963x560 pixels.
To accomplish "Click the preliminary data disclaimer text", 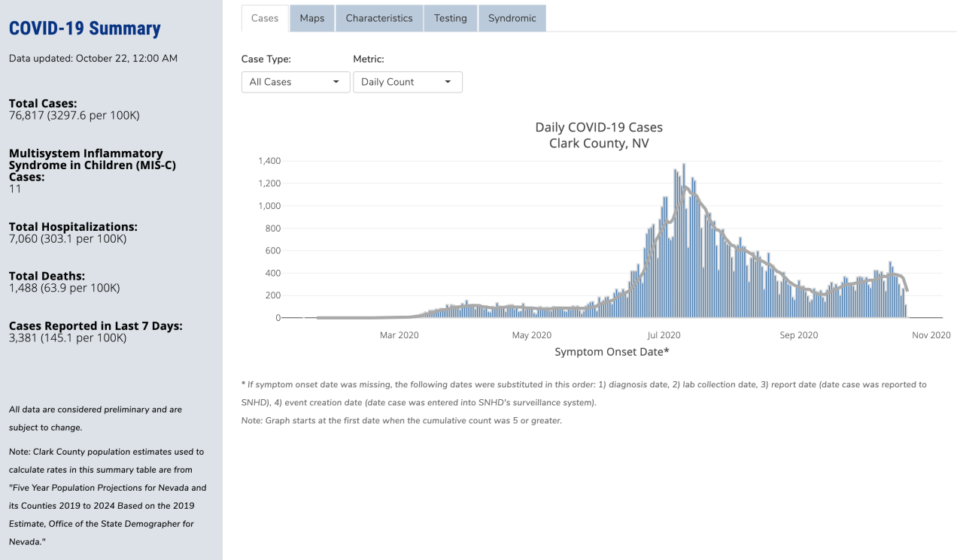I will tap(96, 419).
